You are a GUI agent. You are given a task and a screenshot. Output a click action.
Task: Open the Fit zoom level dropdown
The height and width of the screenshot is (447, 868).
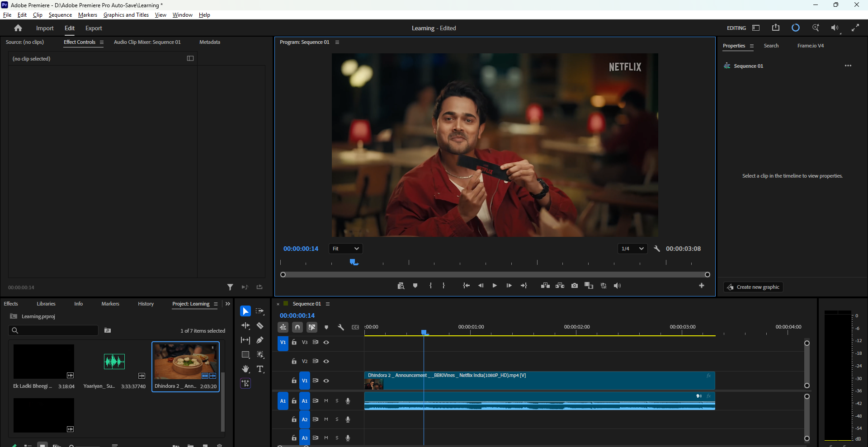[346, 249]
